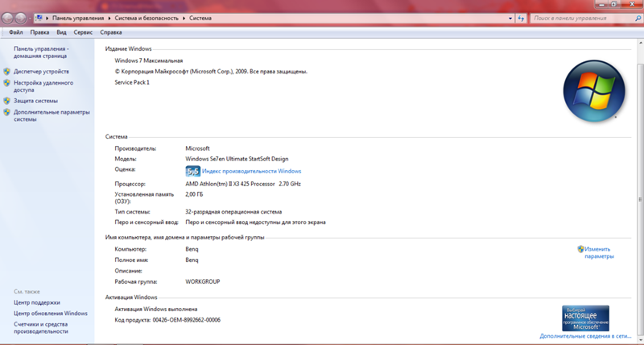
Task: Click the control panel search field
Action: (x=582, y=18)
